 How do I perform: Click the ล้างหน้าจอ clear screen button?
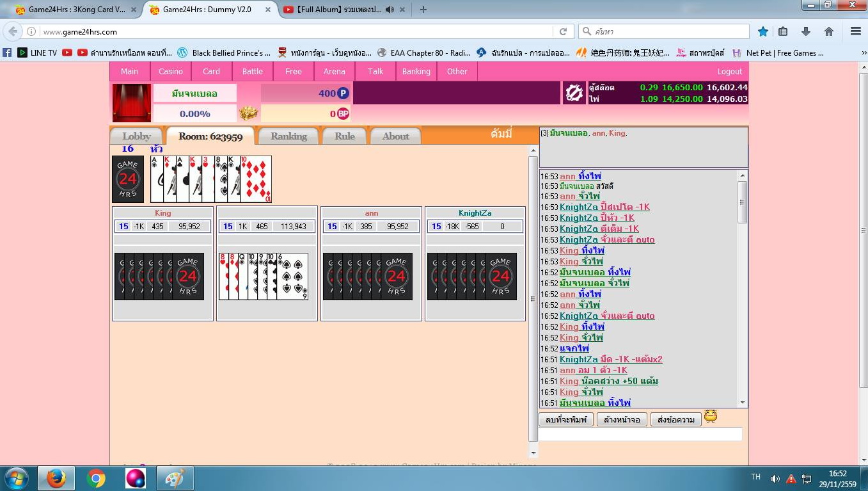[x=622, y=420]
